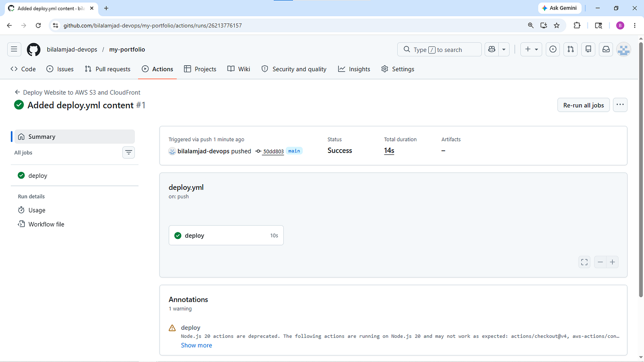The height and width of the screenshot is (362, 644).
Task: Select Summary in the sidebar
Action: tap(75, 136)
